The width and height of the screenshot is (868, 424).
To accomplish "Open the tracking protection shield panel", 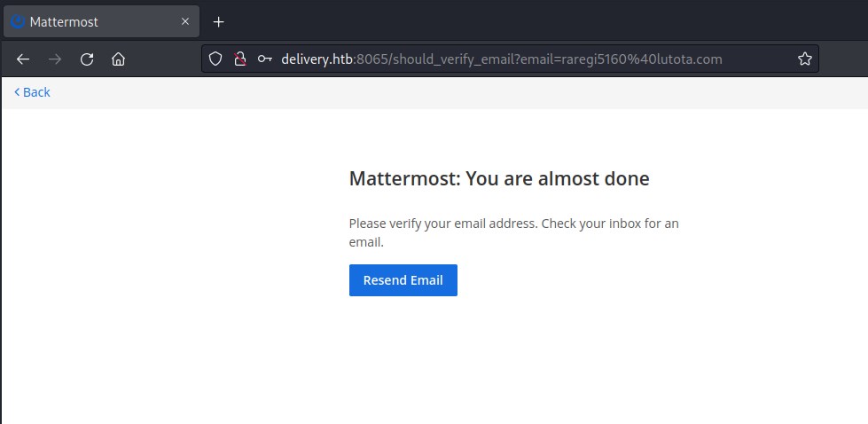I will click(x=215, y=59).
